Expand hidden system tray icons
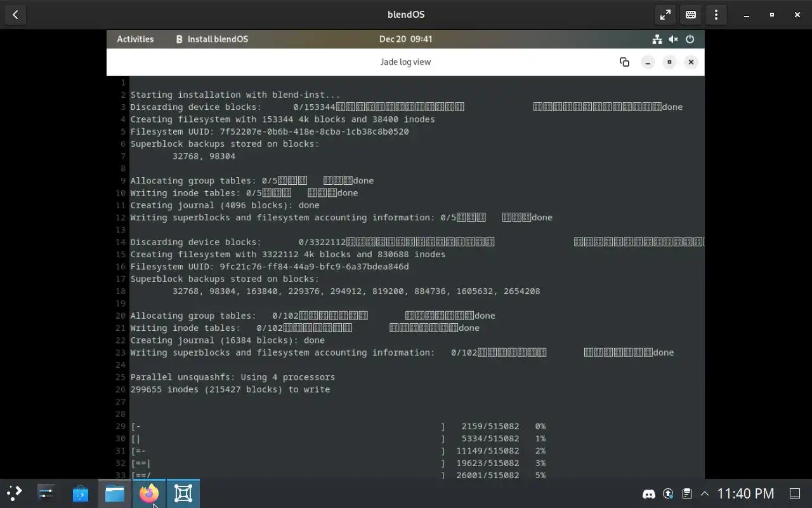Screen dimensions: 812x508 [x=704, y=493]
